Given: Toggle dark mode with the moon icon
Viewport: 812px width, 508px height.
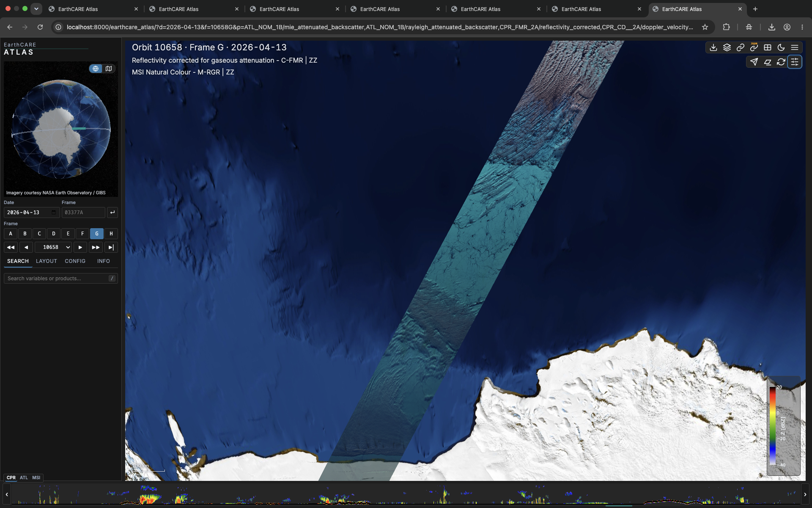Looking at the screenshot, I should point(781,47).
